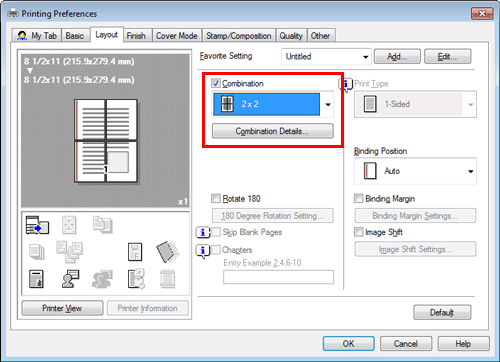
Task: Click the printer output method icon with blue arrow
Action: point(37,225)
